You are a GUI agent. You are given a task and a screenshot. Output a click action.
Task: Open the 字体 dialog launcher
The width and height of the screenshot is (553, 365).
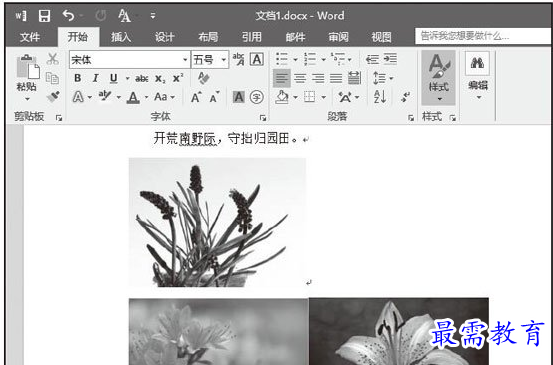pos(263,118)
